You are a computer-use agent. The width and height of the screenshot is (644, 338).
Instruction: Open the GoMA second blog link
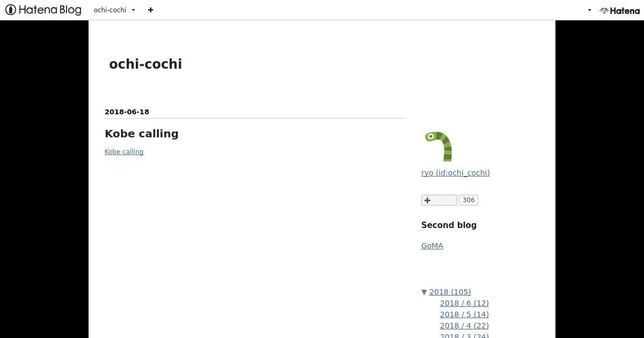pos(432,246)
